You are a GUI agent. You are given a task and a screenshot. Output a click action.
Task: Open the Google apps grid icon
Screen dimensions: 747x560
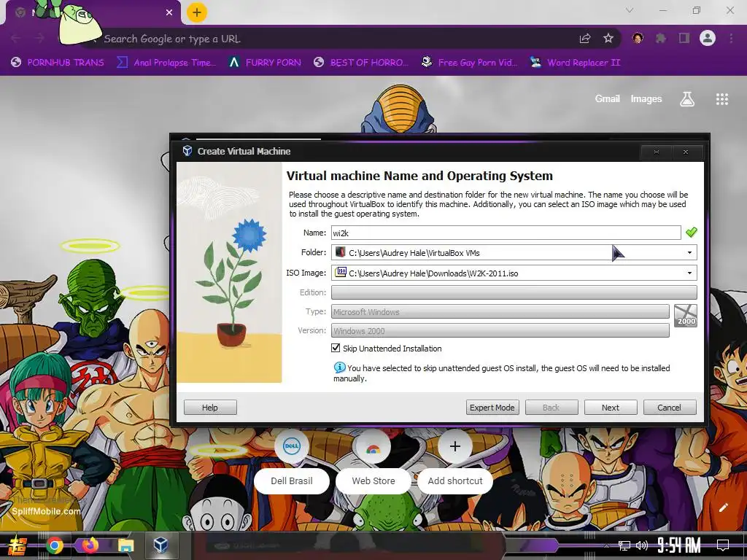[x=722, y=99]
